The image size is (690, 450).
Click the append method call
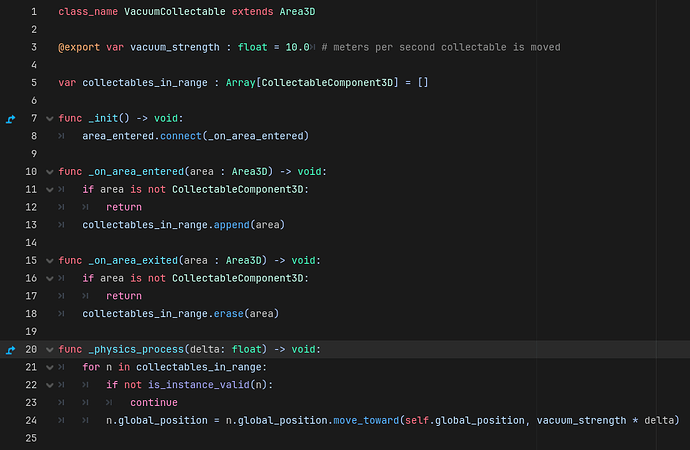coord(231,225)
